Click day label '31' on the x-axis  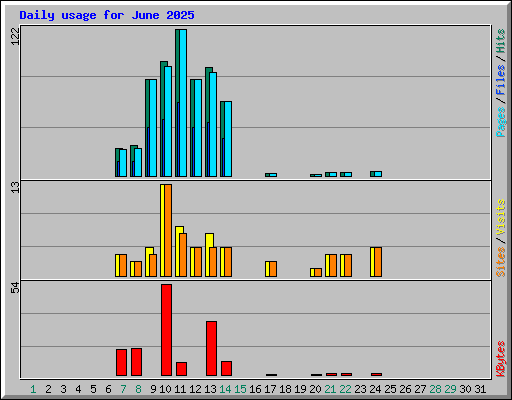pyautogui.click(x=480, y=389)
